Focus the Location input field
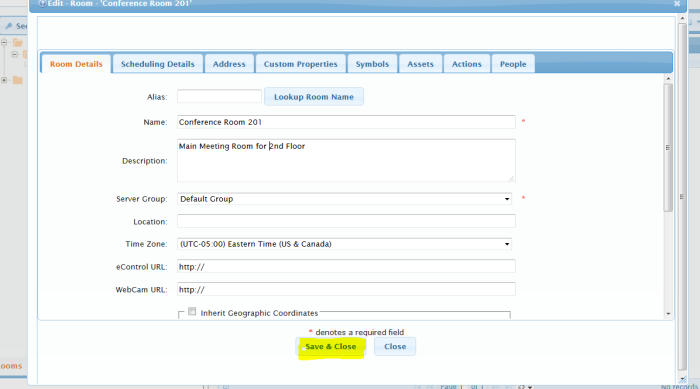The height and width of the screenshot is (389, 700). (346, 221)
